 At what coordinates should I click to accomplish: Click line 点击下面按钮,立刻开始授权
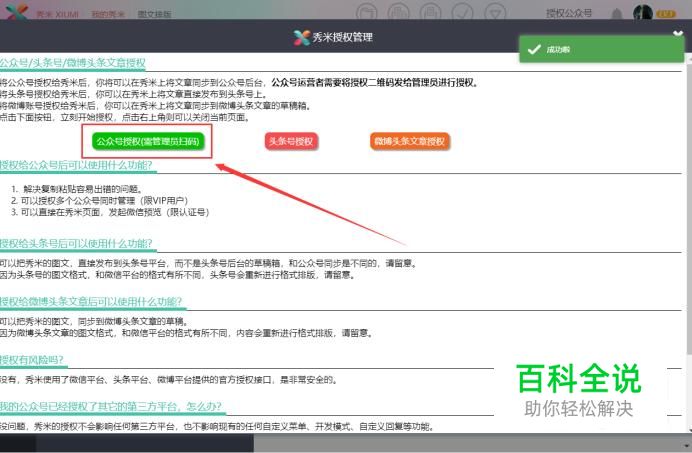coord(125,117)
